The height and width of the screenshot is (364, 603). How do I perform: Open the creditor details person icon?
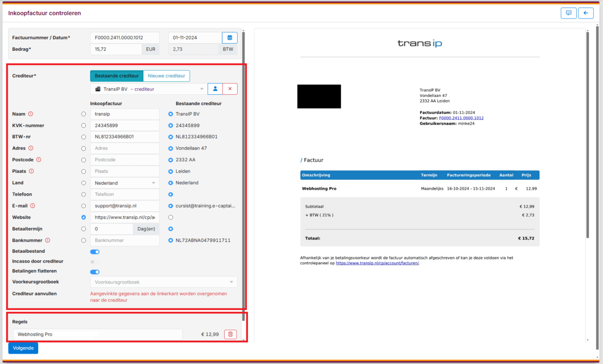coord(215,89)
